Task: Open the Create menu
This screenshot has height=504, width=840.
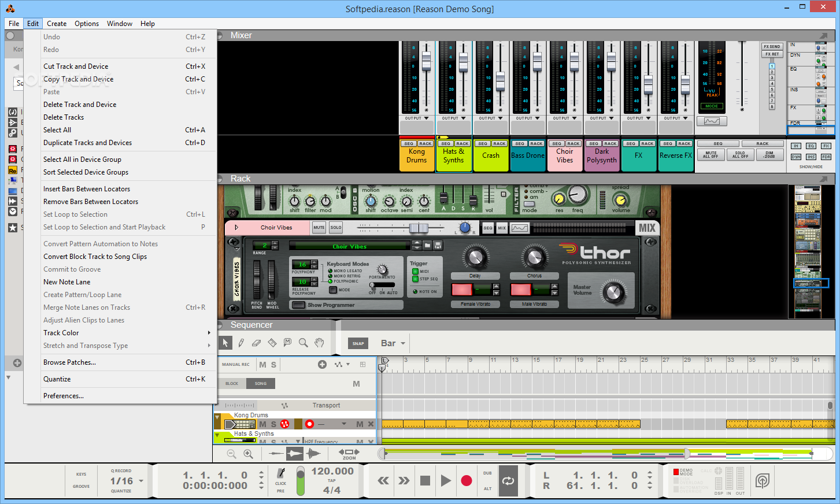Action: 57,24
